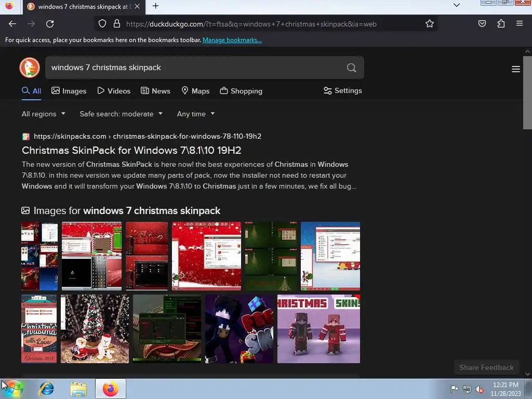The image size is (532, 399).
Task: Click the network tray icon
Action: point(467,389)
